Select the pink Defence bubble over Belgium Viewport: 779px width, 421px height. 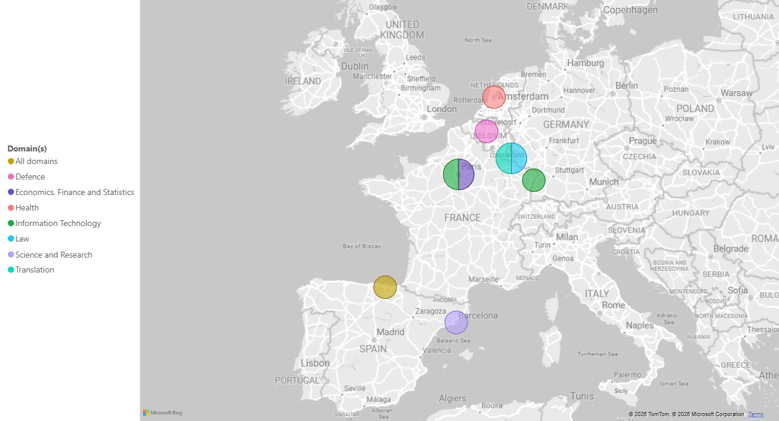click(x=487, y=132)
